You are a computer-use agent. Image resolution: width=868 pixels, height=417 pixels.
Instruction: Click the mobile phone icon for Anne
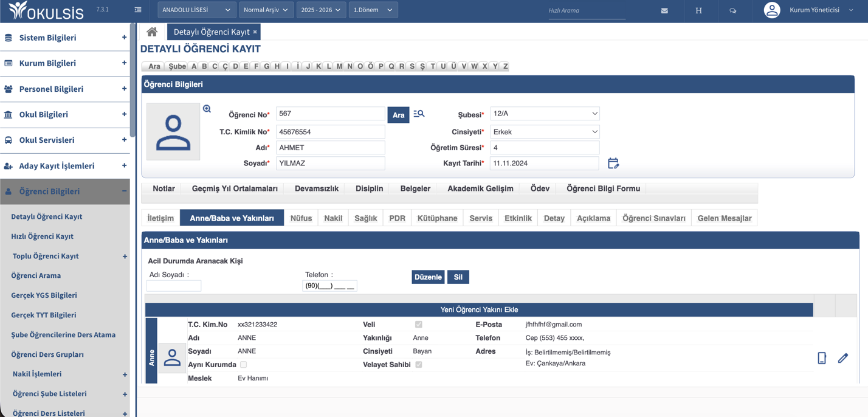click(822, 358)
